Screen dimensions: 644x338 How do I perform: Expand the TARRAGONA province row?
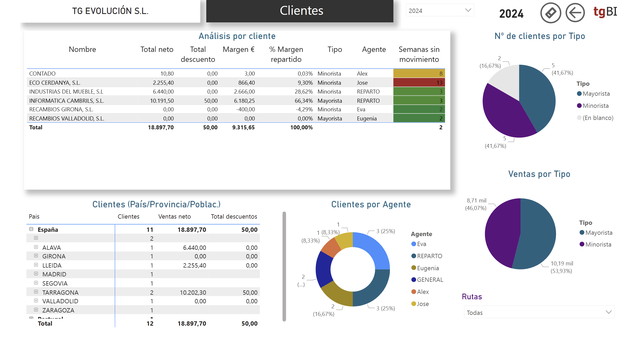pos(36,292)
